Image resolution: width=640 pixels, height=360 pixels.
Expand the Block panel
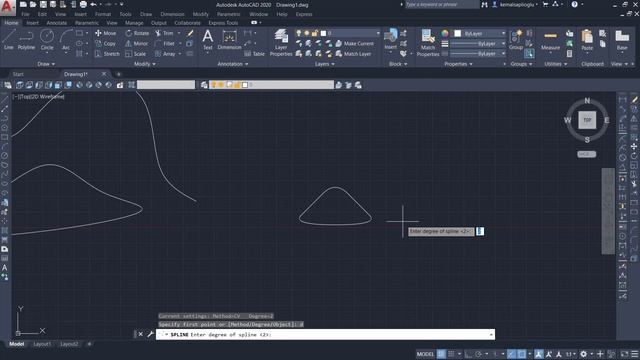pyautogui.click(x=398, y=64)
